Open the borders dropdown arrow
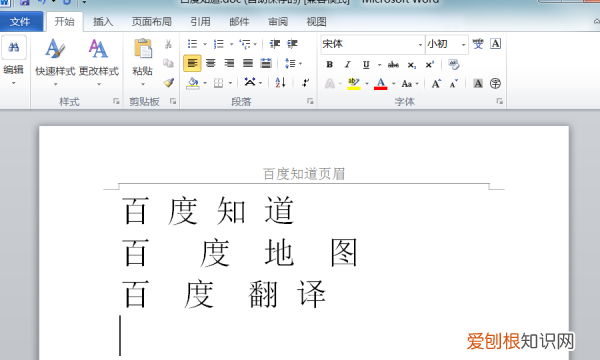 coord(230,83)
